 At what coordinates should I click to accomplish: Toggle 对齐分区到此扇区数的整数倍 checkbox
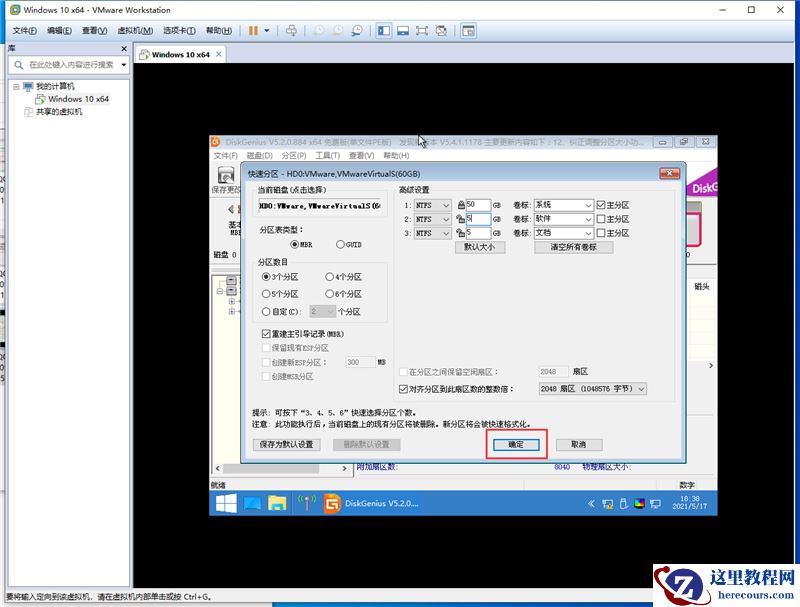(x=403, y=389)
